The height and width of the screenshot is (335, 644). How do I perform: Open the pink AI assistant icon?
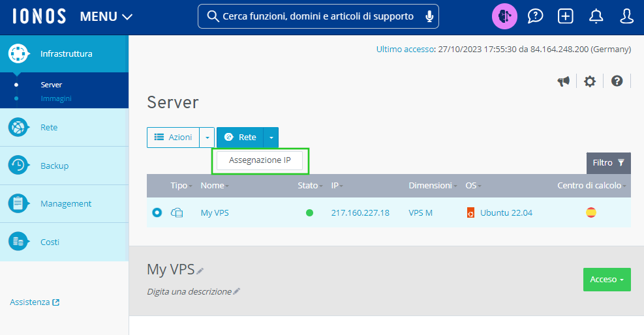pos(505,16)
